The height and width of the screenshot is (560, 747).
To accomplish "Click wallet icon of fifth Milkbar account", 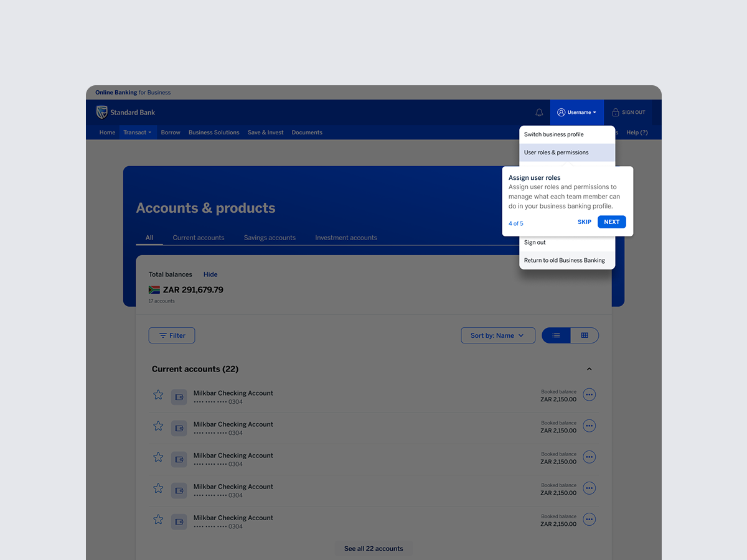I will [x=179, y=521].
